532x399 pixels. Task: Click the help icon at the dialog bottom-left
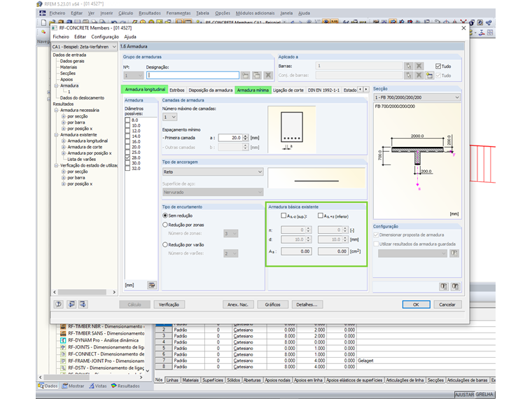[x=58, y=304]
